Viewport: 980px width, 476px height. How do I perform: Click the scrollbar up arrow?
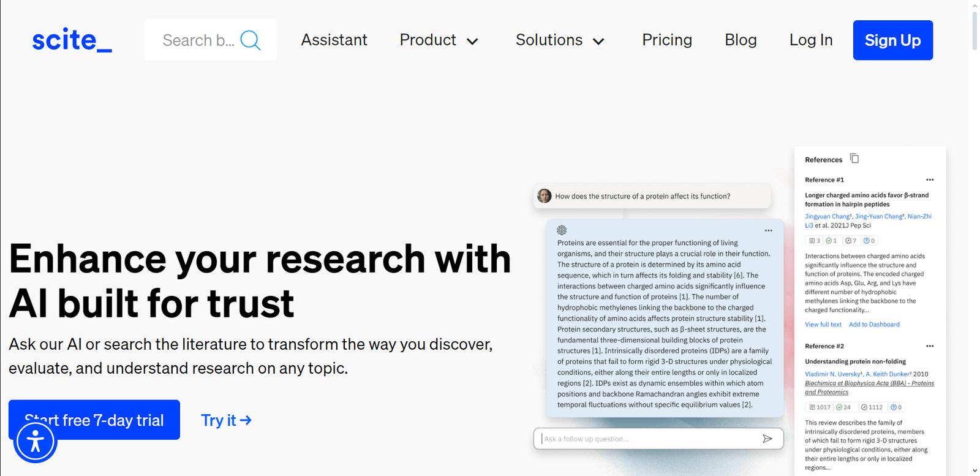974,5
